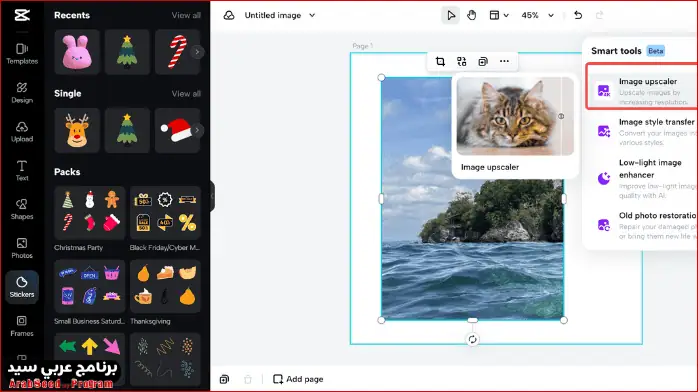Click the layout grid icon

point(494,15)
